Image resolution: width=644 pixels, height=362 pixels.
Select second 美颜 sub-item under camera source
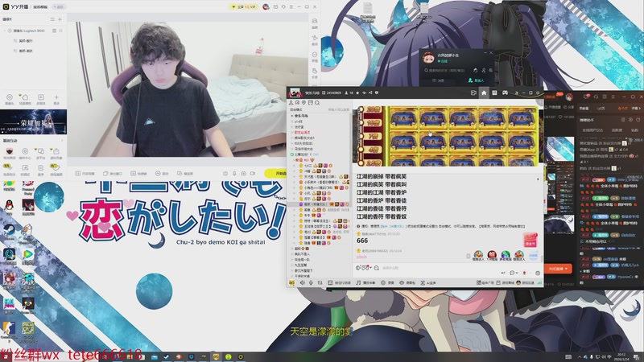[23, 51]
